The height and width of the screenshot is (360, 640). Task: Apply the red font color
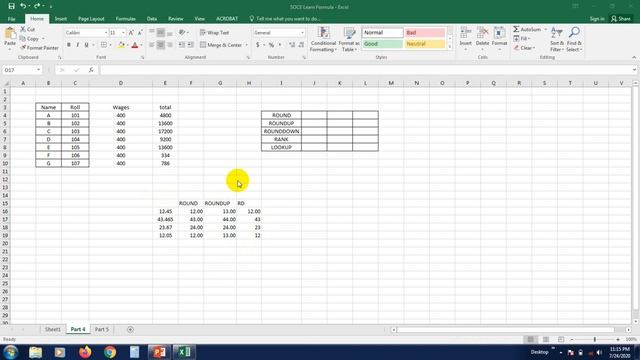(135, 45)
